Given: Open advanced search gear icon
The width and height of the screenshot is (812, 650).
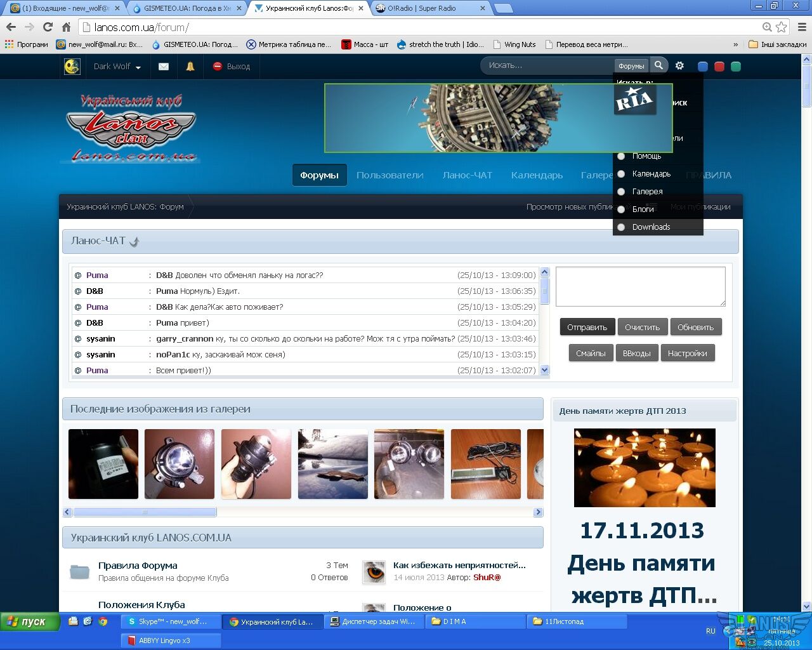Looking at the screenshot, I should click(x=679, y=66).
